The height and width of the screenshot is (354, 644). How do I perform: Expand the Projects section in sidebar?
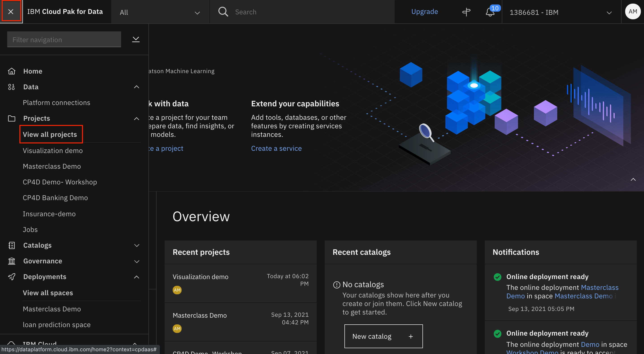click(x=136, y=118)
